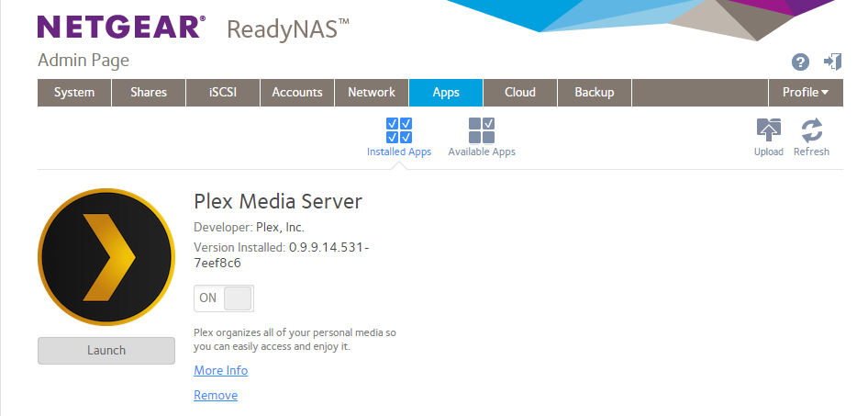Screen dimensions: 868x416
Task: Open the help question mark icon
Action: tap(800, 62)
